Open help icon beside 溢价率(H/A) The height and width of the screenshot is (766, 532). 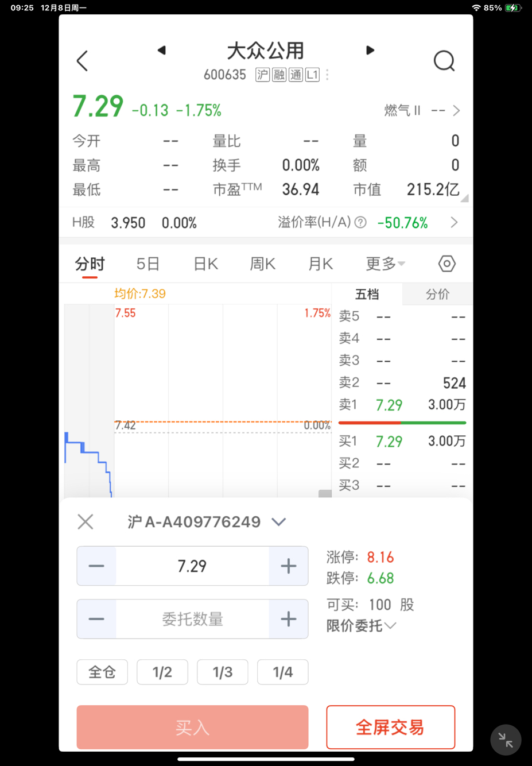[360, 222]
